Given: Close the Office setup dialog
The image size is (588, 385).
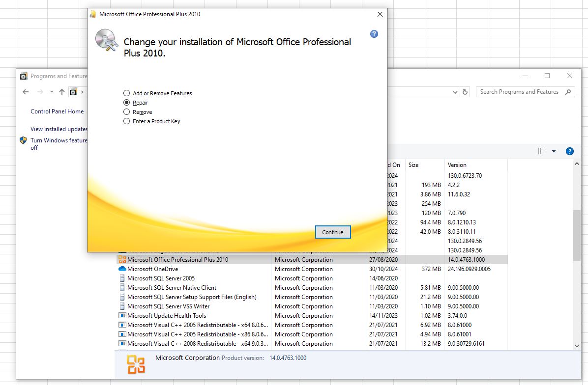Looking at the screenshot, I should 380,14.
